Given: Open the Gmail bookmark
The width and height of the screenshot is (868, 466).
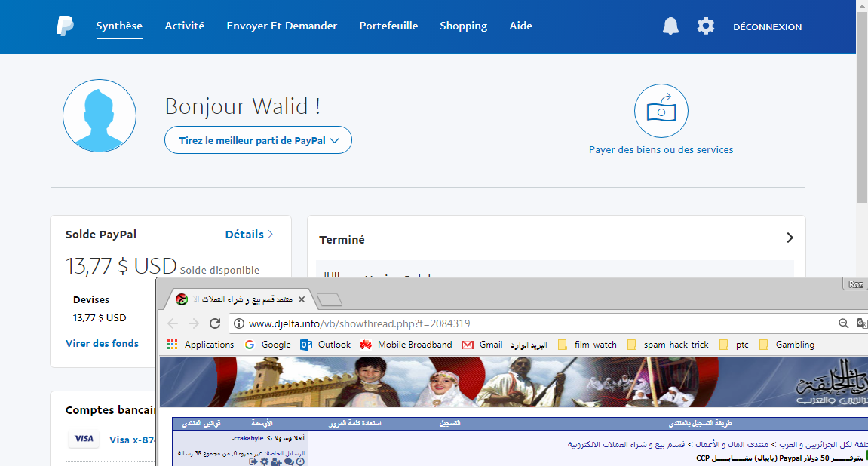Looking at the screenshot, I should pos(505,345).
